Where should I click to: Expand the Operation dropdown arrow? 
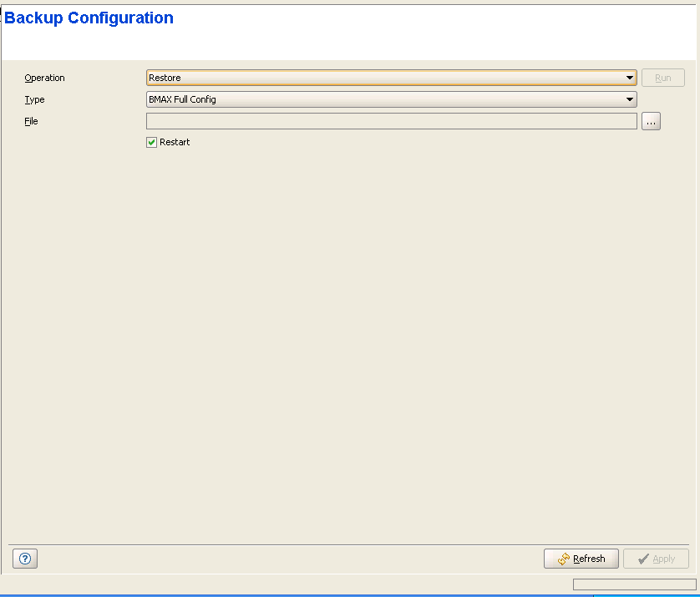coord(630,78)
